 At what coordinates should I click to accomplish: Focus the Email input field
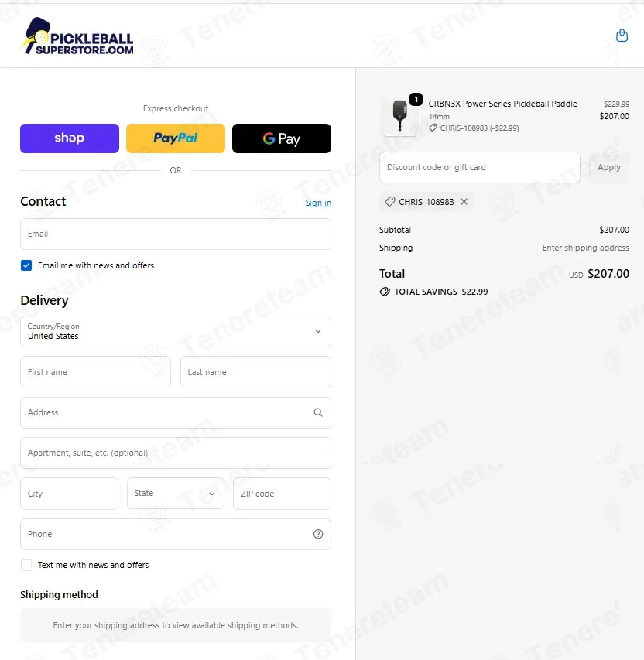coord(176,234)
